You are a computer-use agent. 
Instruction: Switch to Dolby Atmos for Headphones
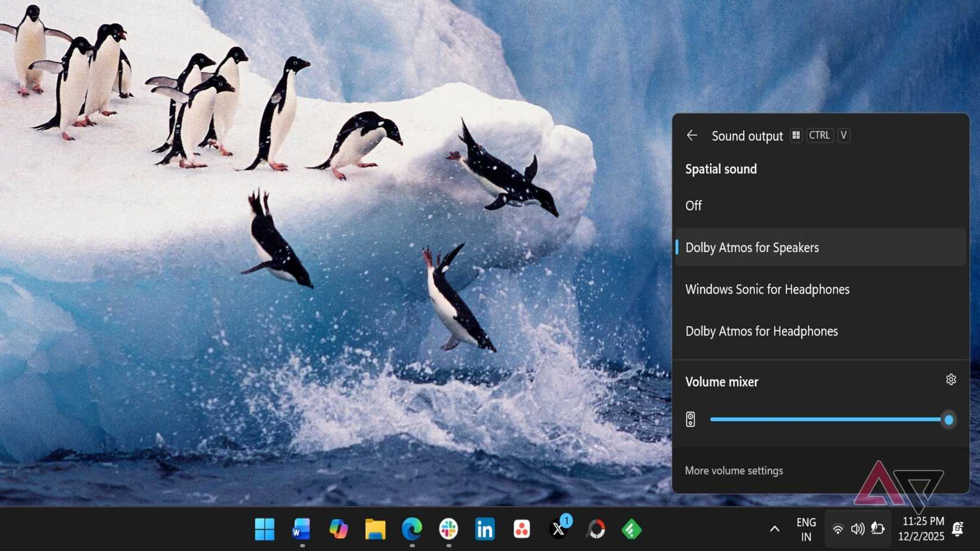tap(762, 331)
